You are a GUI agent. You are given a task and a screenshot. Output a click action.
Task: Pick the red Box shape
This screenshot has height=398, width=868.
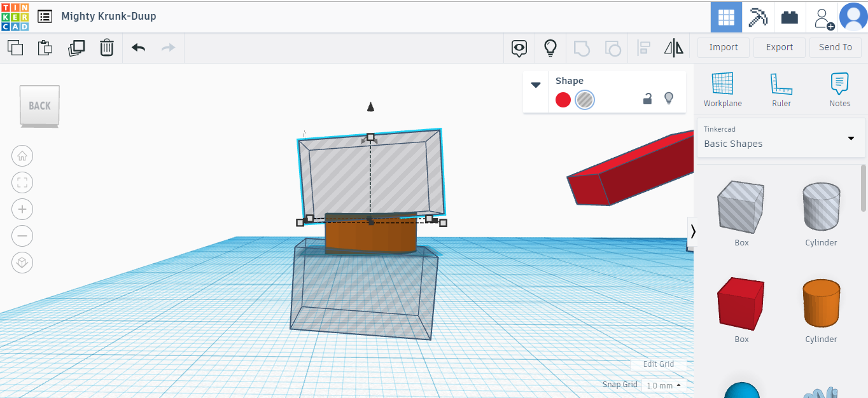pyautogui.click(x=741, y=303)
